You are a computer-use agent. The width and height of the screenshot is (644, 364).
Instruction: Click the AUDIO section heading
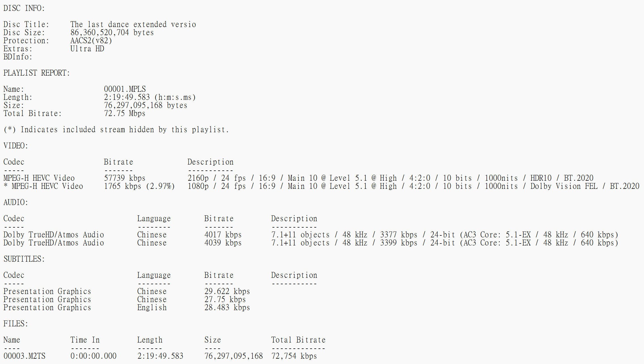(x=16, y=202)
